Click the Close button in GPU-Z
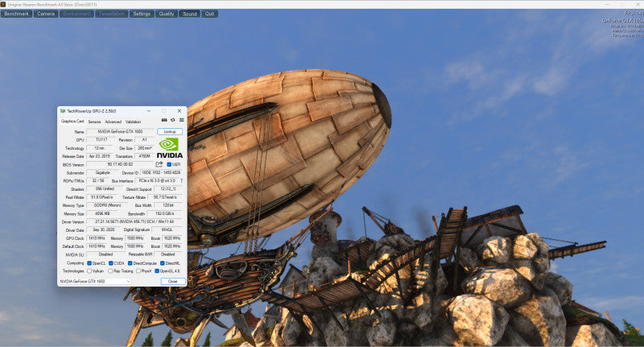This screenshot has width=644, height=347. point(172,281)
